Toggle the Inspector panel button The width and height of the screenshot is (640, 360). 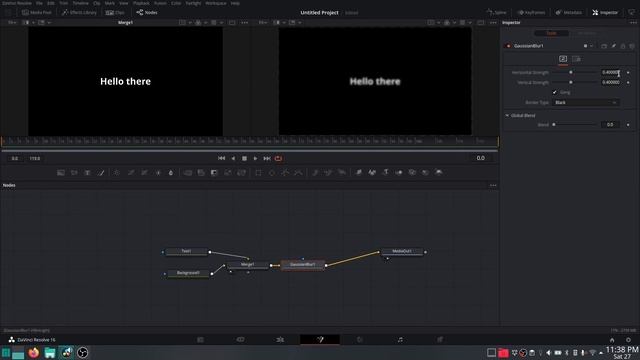tap(605, 13)
